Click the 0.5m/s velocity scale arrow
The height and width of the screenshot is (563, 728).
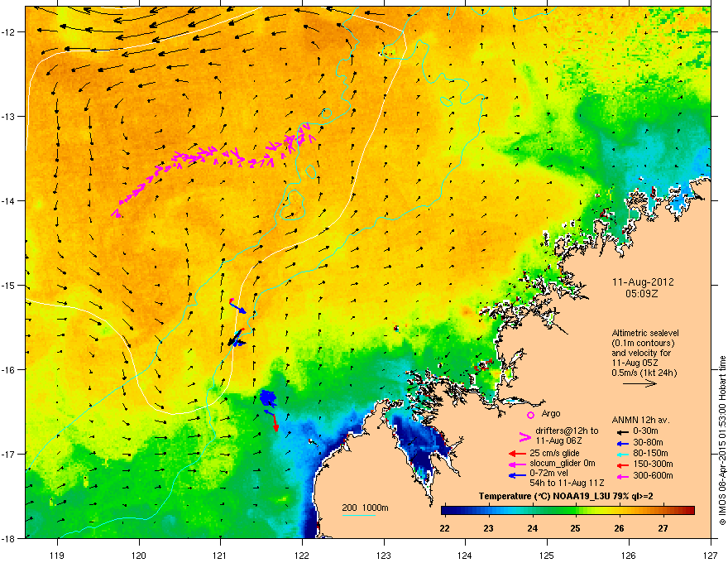pos(639,383)
